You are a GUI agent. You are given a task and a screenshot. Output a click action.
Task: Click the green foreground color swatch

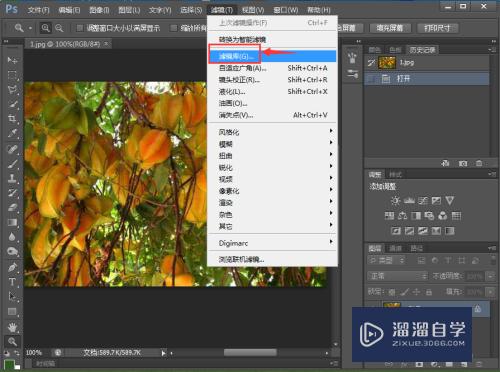pyautogui.click(x=8, y=364)
